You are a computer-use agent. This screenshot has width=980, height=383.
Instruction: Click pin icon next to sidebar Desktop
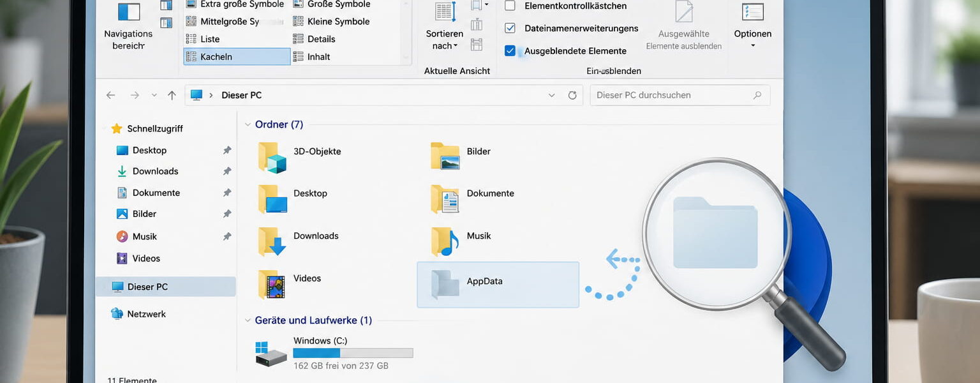coord(226,150)
